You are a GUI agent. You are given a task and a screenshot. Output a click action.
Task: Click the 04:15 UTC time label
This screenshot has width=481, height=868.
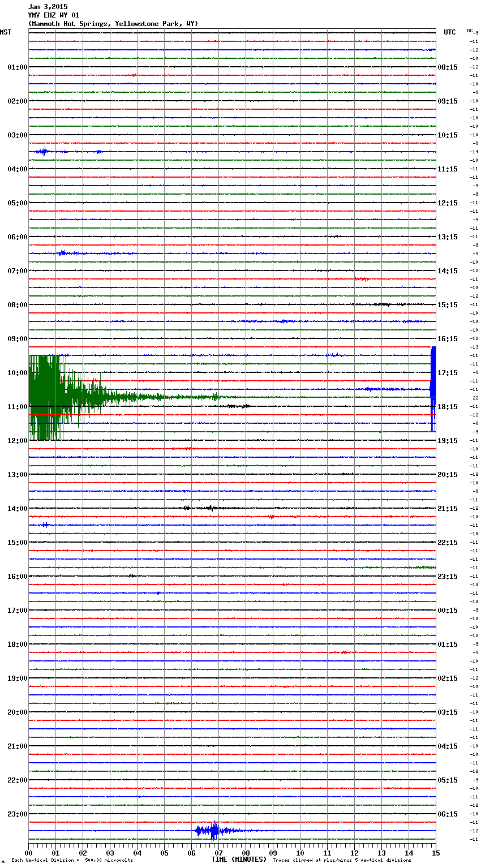[448, 746]
